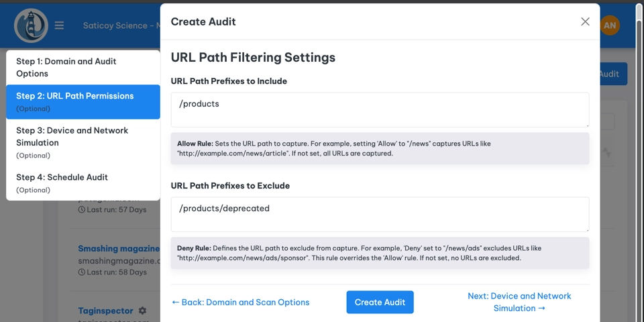Close the Create Audit dialog

(x=585, y=21)
